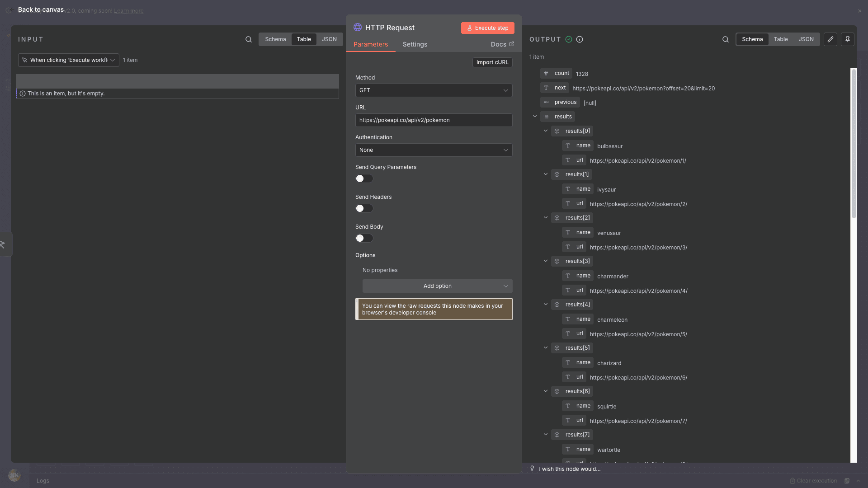The height and width of the screenshot is (488, 868).
Task: Click the cube icon beside results[0]
Action: (x=557, y=131)
